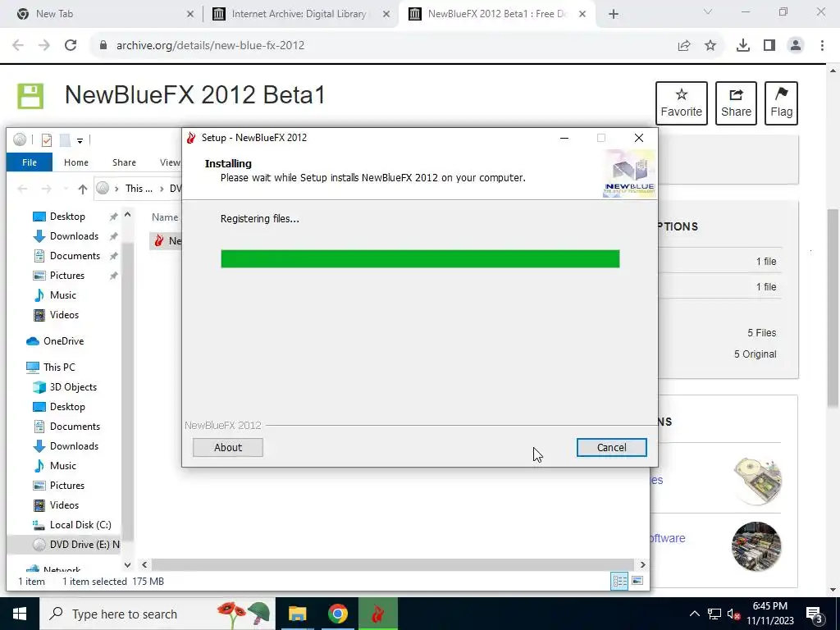This screenshot has width=840, height=630.
Task: Select This PC in navigation pane
Action: [x=59, y=367]
